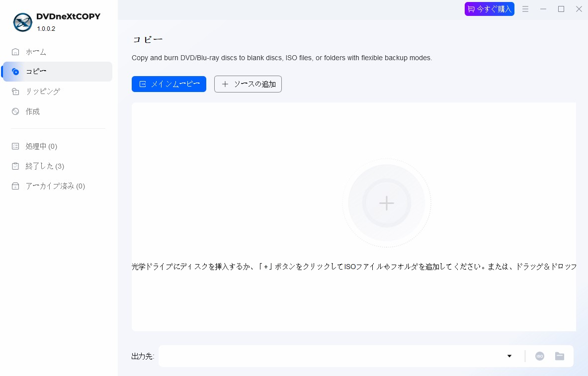Image resolution: width=588 pixels, height=376 pixels.
Task: Maximize the DVDneXtCOPY window
Action: click(561, 9)
